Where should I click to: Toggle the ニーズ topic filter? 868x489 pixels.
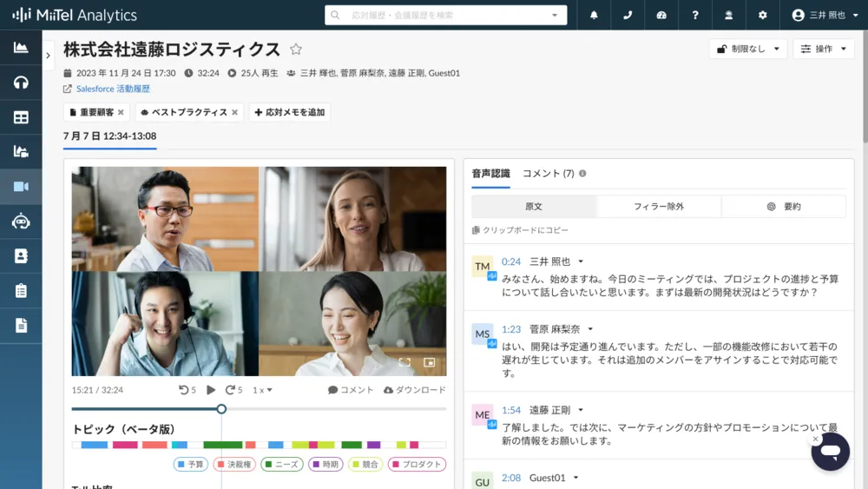coord(280,465)
